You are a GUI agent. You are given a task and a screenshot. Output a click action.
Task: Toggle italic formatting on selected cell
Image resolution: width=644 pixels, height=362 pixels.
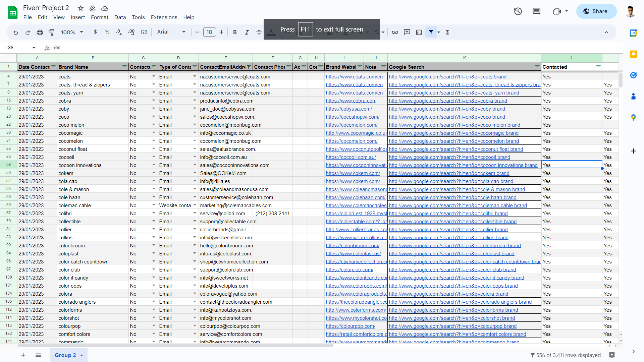coord(246,32)
